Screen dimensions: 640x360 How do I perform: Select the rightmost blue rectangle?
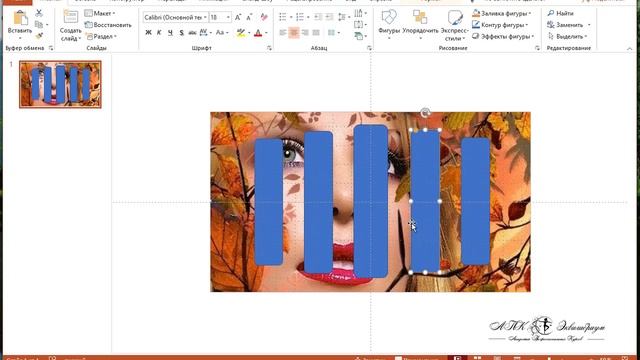[476, 201]
